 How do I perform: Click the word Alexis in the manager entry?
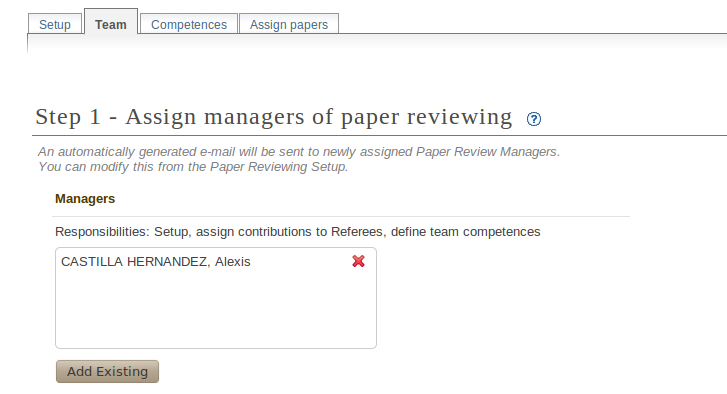[x=232, y=261]
